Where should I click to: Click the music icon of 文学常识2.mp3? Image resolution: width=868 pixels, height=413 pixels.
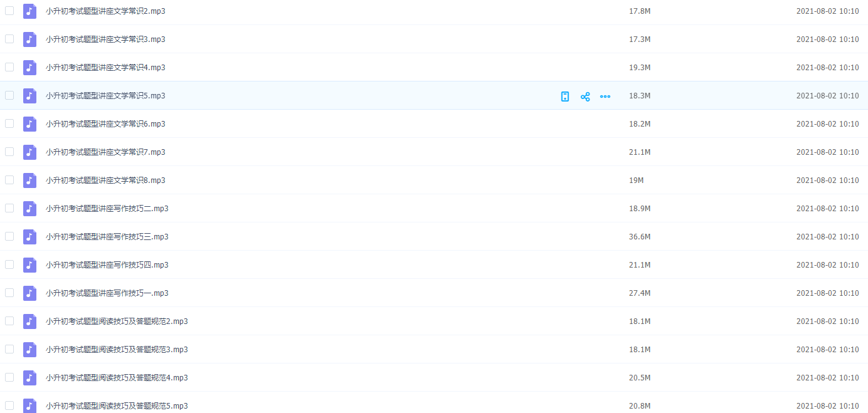pyautogui.click(x=29, y=11)
